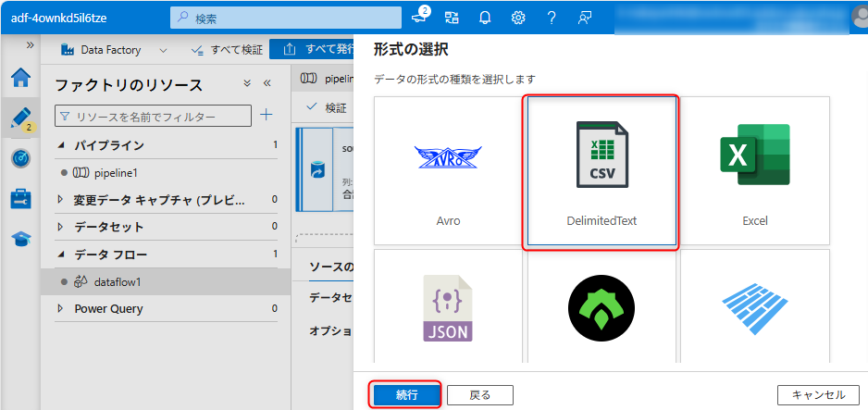The image size is (868, 410).
Task: Select the Avro format tile
Action: click(x=448, y=171)
